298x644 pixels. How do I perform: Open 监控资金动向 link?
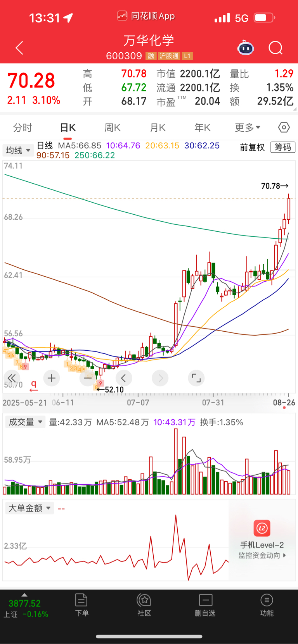pyautogui.click(x=262, y=555)
